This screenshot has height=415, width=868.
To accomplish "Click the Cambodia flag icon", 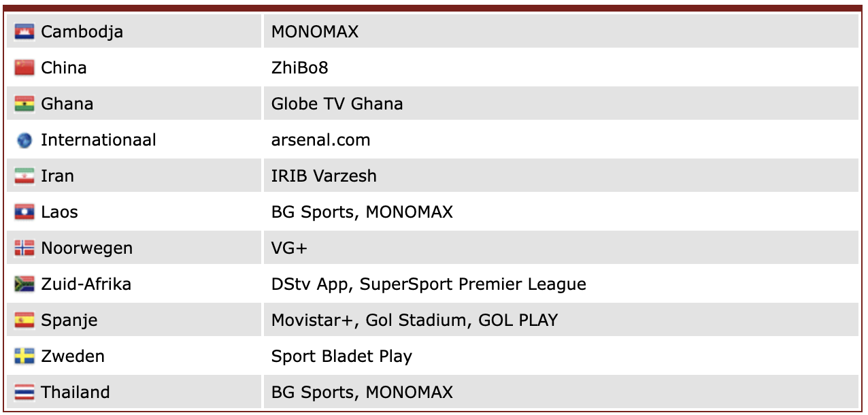I will (x=24, y=32).
